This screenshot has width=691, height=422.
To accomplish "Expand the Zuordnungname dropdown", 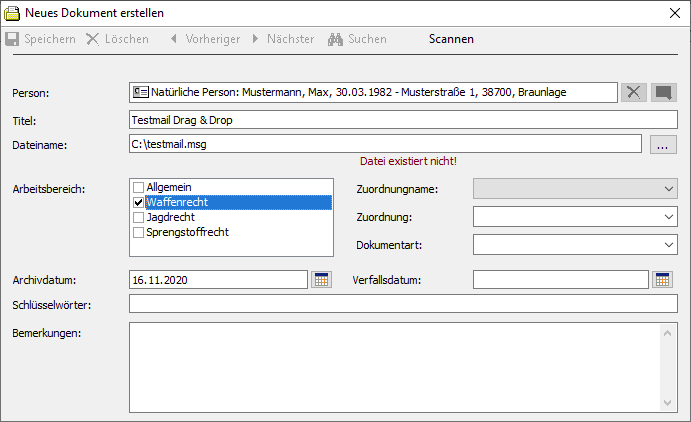I will 668,187.
